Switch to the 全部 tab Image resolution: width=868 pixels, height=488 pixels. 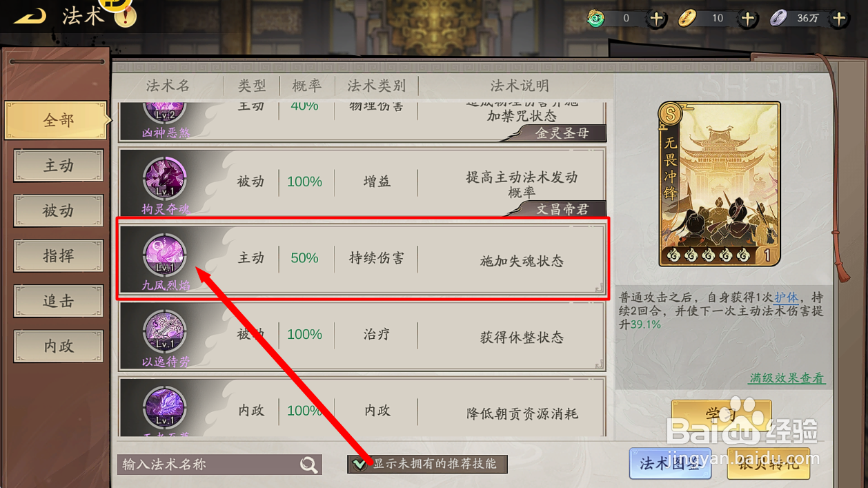coord(57,120)
